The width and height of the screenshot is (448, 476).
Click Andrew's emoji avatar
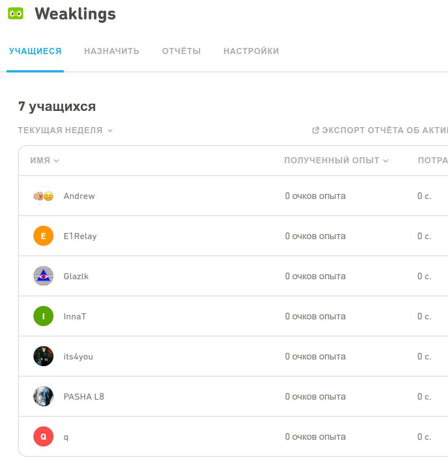point(43,196)
